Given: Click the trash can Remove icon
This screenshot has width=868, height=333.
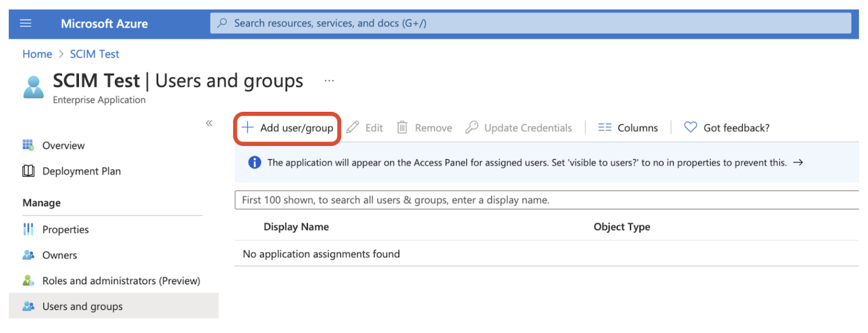Looking at the screenshot, I should pos(402,128).
